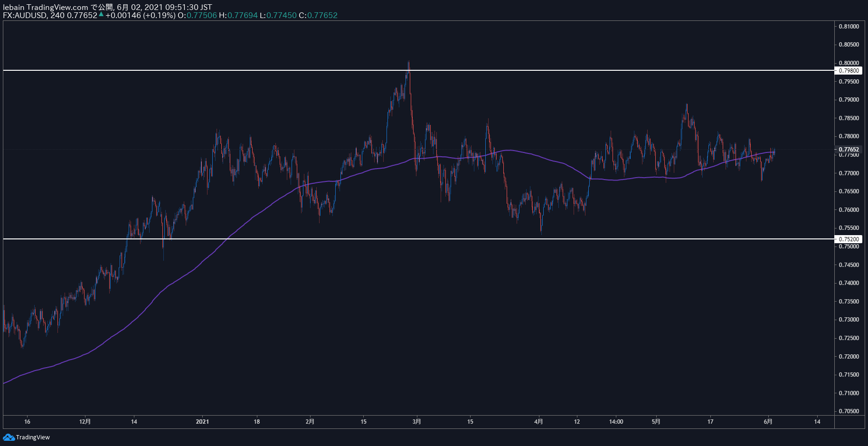The width and height of the screenshot is (868, 446).
Task: Click the 0.78500 price axis label
Action: [x=849, y=118]
